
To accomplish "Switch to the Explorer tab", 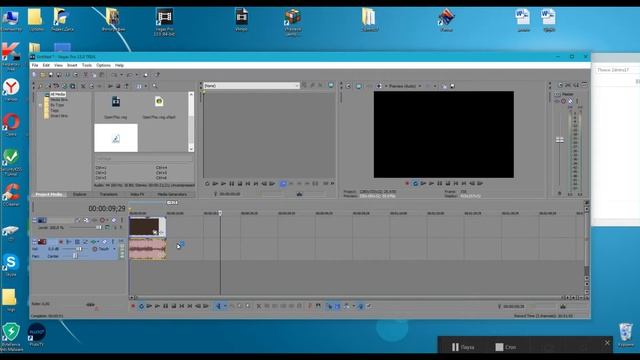I will [80, 194].
